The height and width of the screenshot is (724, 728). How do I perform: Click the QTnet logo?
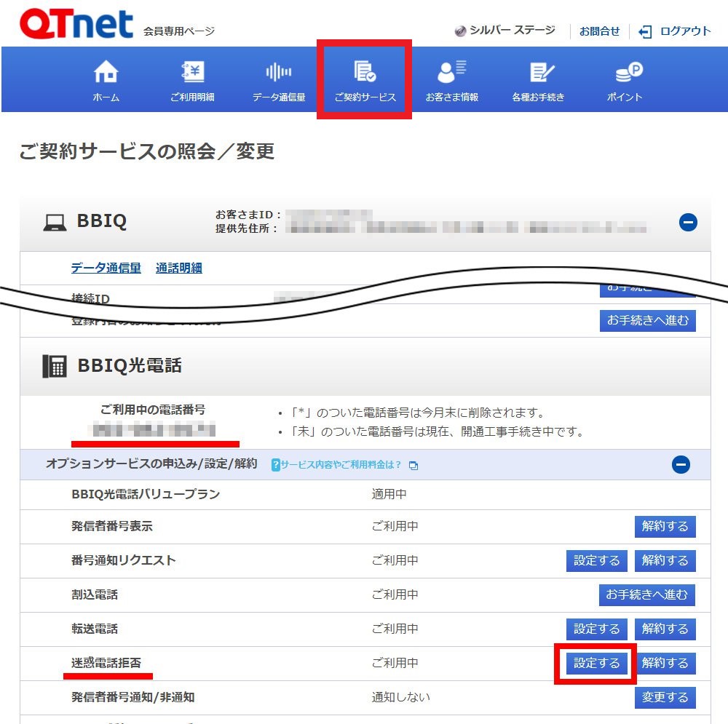tap(76, 24)
